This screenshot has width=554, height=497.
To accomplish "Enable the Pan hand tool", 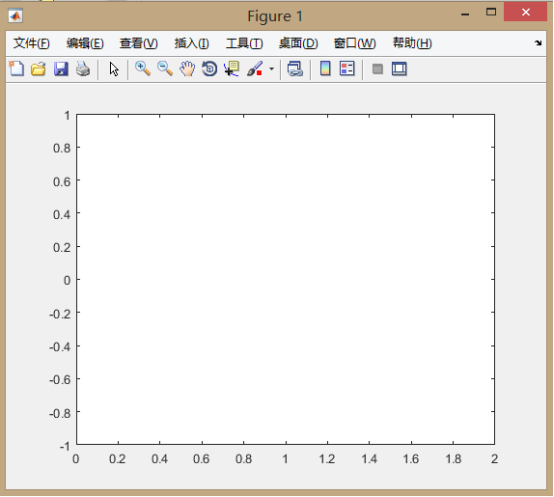I will tap(187, 69).
